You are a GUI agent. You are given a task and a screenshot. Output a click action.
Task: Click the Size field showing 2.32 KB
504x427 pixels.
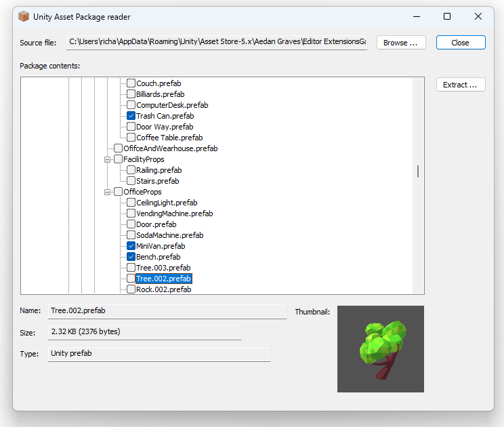(x=145, y=332)
